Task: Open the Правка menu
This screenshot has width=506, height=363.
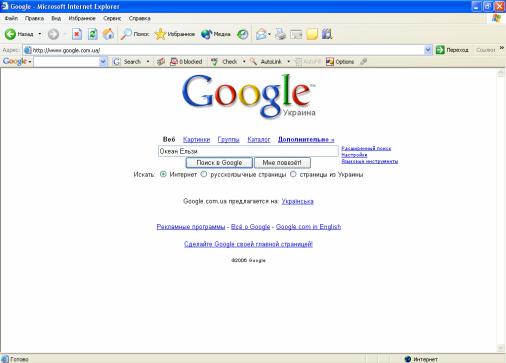Action: [34, 18]
